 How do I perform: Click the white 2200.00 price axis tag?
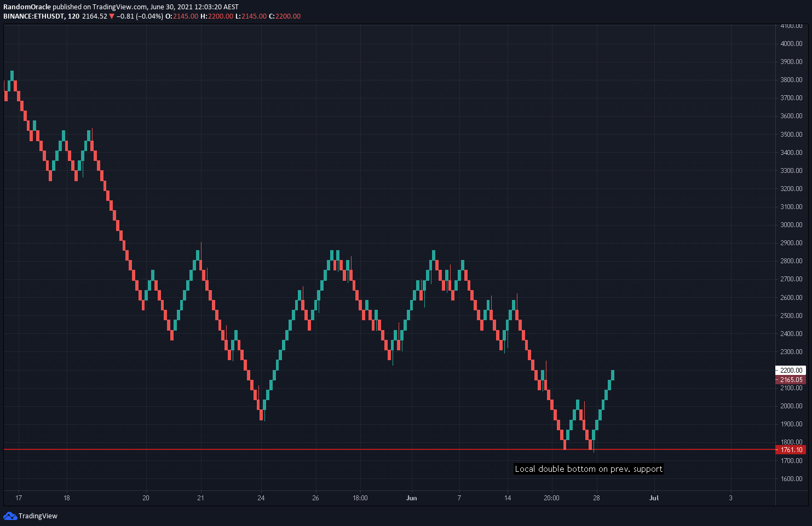[x=791, y=371]
